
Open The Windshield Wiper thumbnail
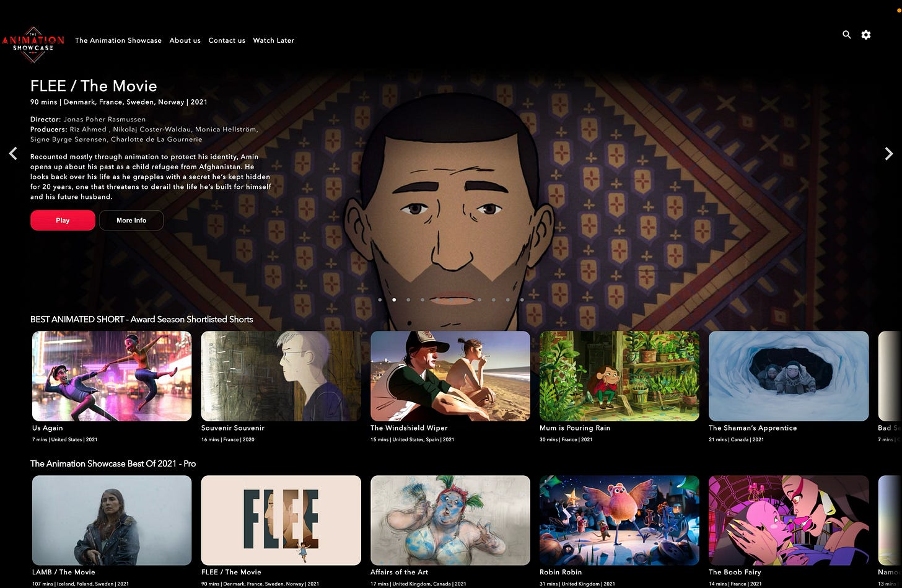pos(450,376)
